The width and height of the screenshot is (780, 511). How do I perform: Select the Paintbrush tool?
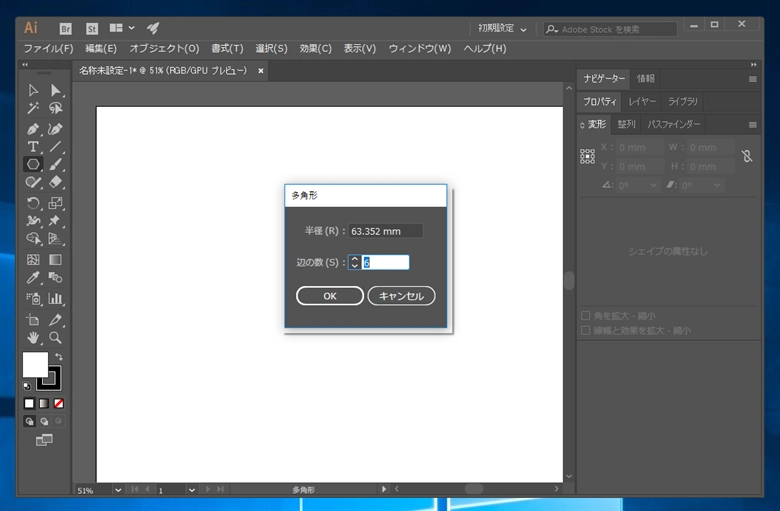click(x=55, y=164)
